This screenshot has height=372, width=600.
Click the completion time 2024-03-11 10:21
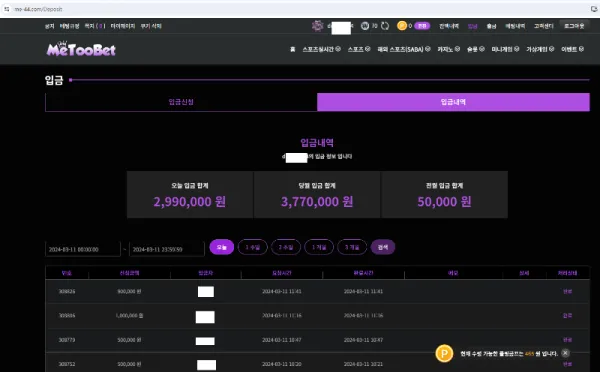click(363, 364)
